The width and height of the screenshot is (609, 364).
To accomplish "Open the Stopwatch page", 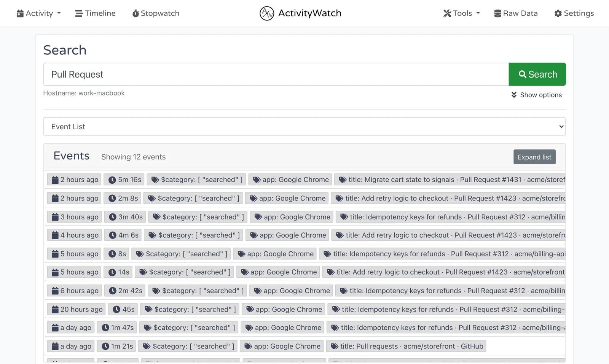I will 156,13.
